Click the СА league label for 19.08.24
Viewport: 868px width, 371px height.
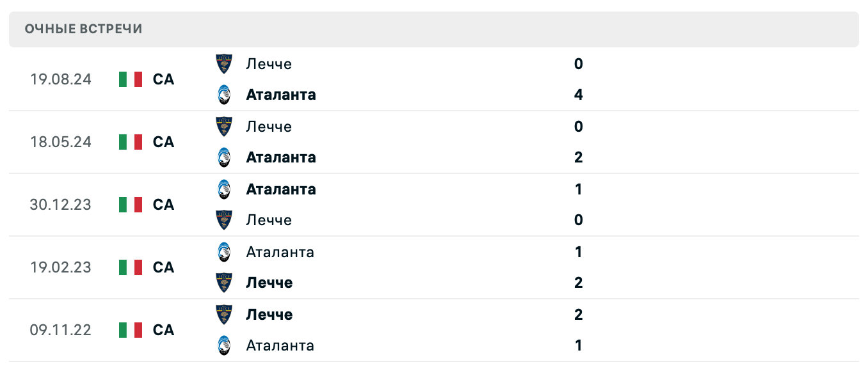tap(163, 79)
